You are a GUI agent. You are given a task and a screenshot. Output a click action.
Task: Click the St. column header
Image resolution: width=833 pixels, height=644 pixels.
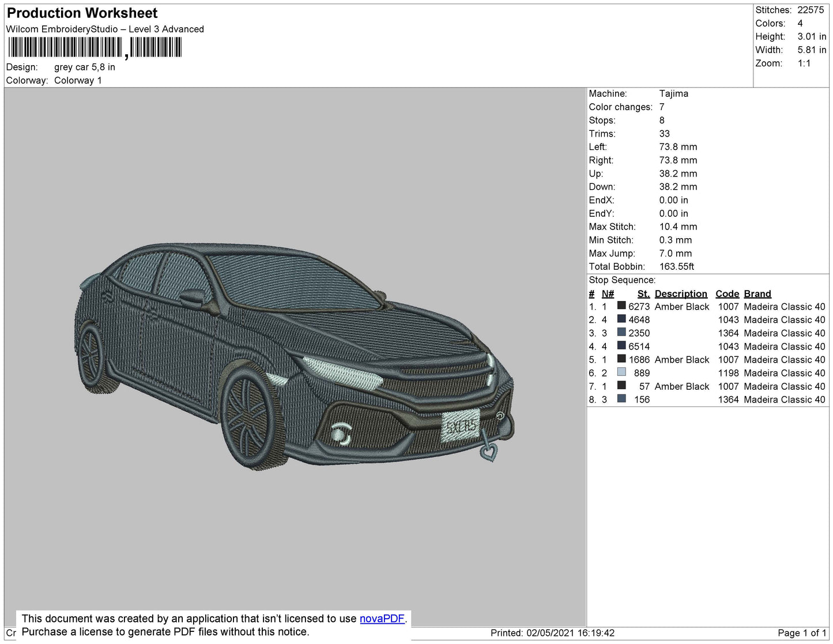pos(643,294)
